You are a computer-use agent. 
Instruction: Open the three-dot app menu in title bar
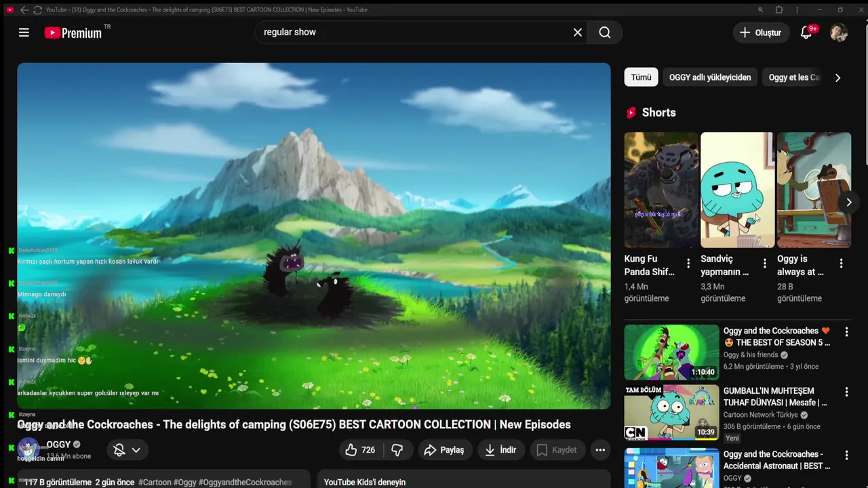tap(797, 9)
